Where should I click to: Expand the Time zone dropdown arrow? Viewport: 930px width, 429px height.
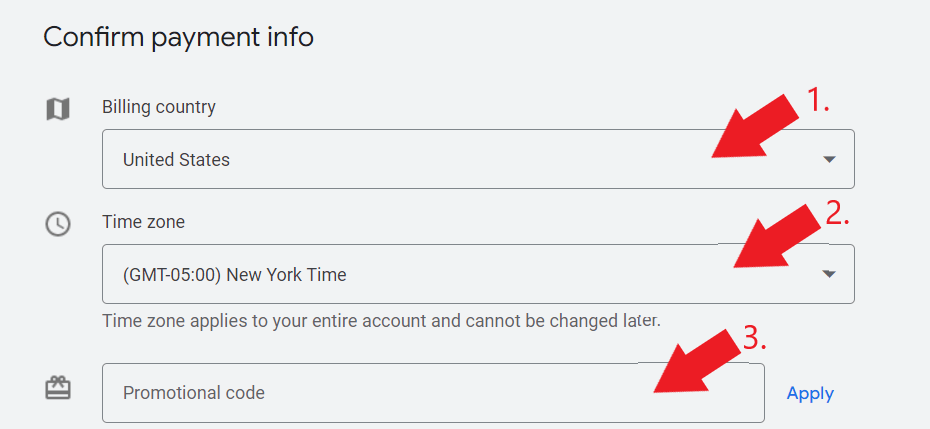(x=829, y=274)
